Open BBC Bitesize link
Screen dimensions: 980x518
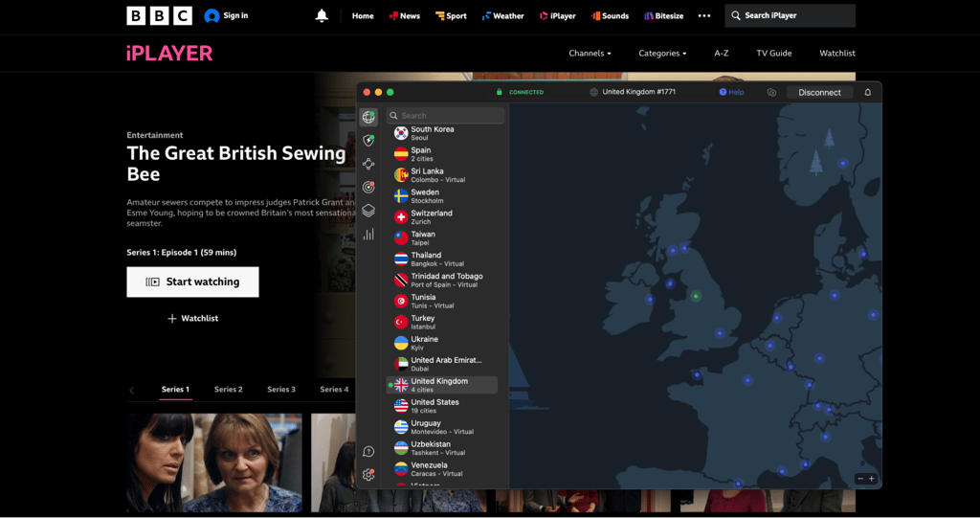click(664, 15)
